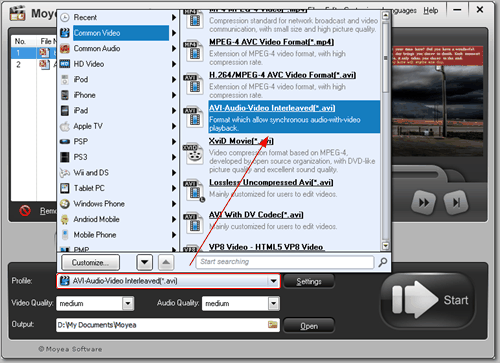The width and height of the screenshot is (500, 363).
Task: Click the Start searching field
Action: click(x=285, y=262)
